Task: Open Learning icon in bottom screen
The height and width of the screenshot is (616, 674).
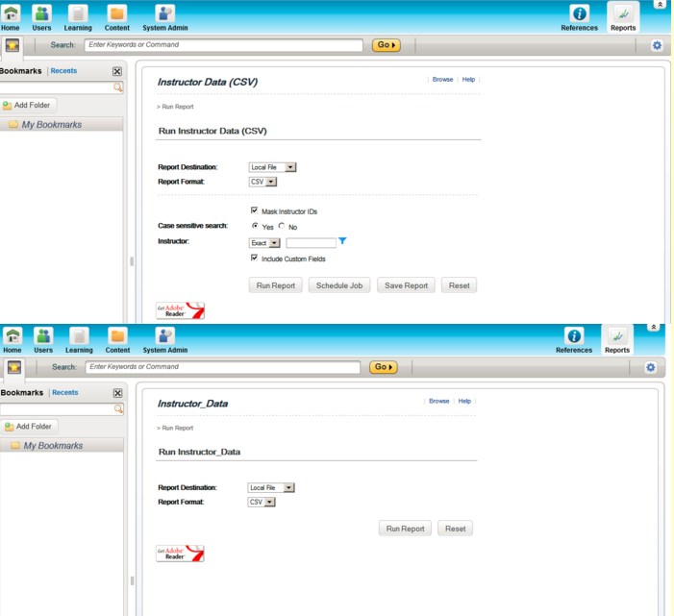Action: coord(79,336)
